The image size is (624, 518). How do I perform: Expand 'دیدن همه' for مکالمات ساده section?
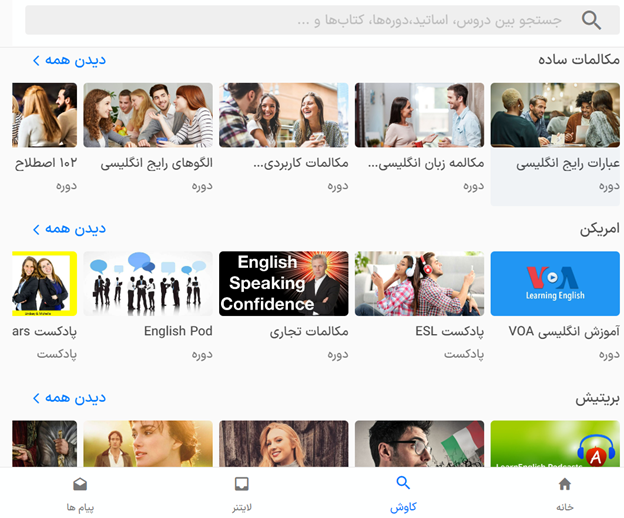pos(69,60)
